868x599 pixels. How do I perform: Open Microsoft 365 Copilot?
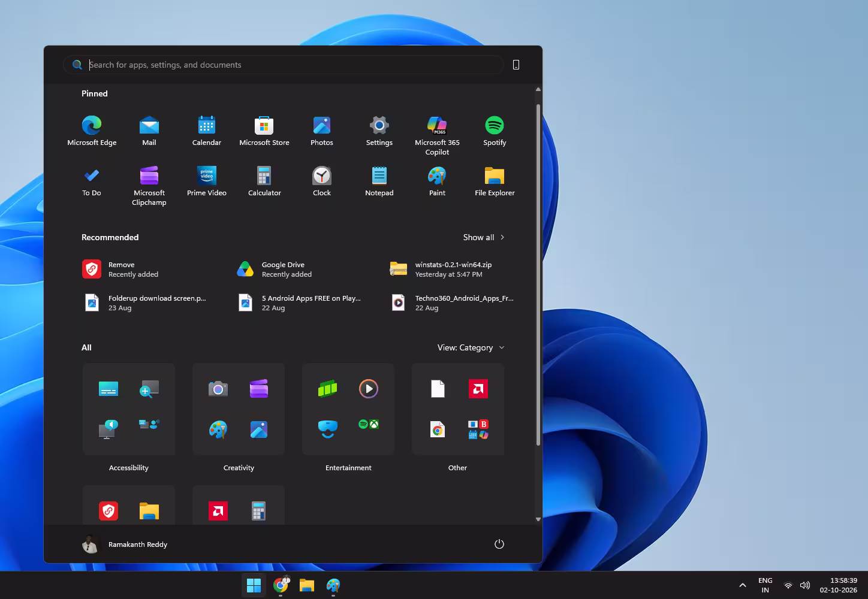point(437,136)
